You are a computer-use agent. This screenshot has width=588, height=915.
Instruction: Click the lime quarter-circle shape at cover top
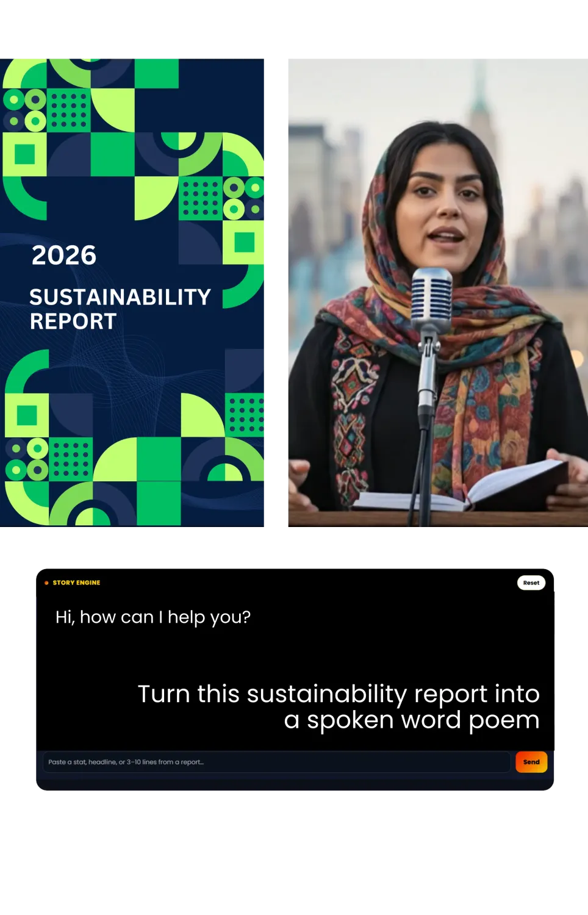pyautogui.click(x=112, y=110)
